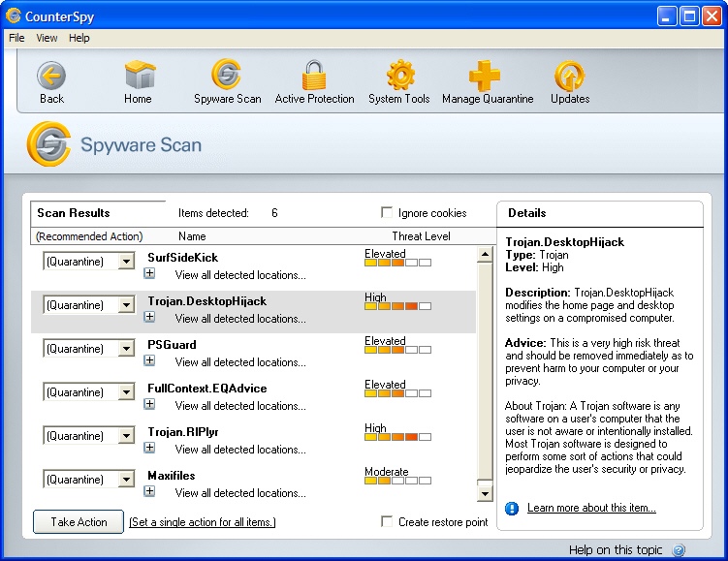This screenshot has height=561, width=728.
Task: Expand detected locations for Maxifiles
Action: (149, 491)
